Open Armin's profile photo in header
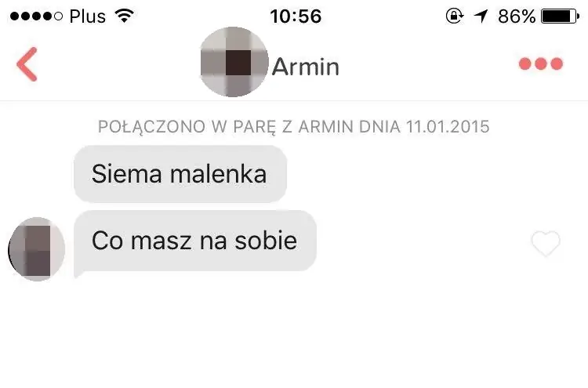The width and height of the screenshot is (588, 388). pos(234,62)
